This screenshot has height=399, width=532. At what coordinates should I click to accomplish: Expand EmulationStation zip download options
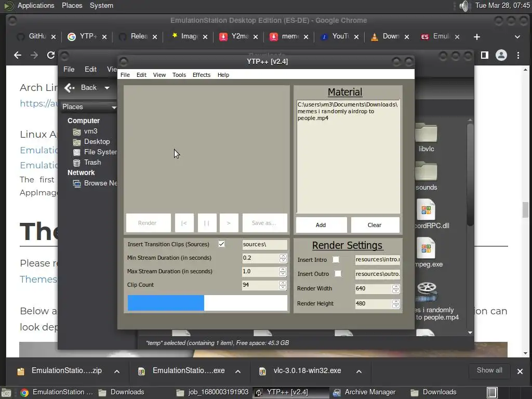coord(117,371)
